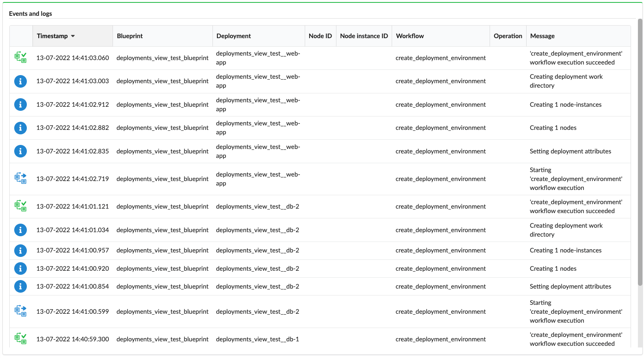Image resolution: width=644 pixels, height=358 pixels.
Task: Click the info icon for row 14:41:00.957
Action: pos(20,250)
